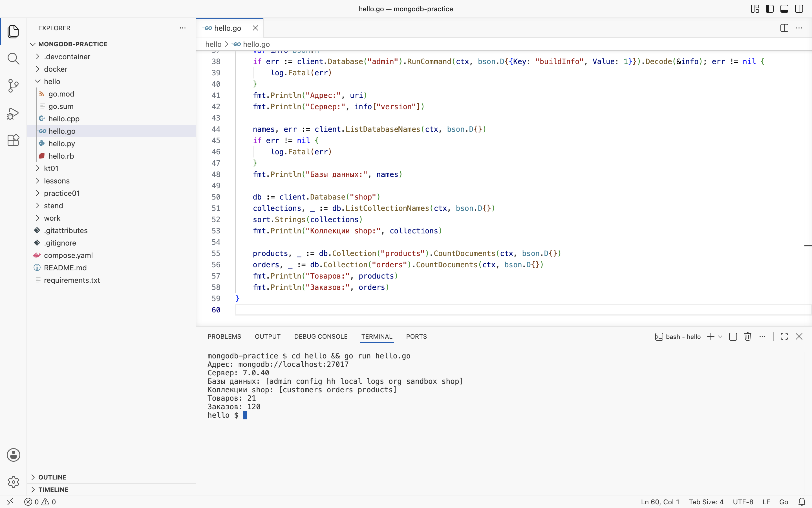
Task: Switch to the PORTS tab
Action: click(416, 337)
